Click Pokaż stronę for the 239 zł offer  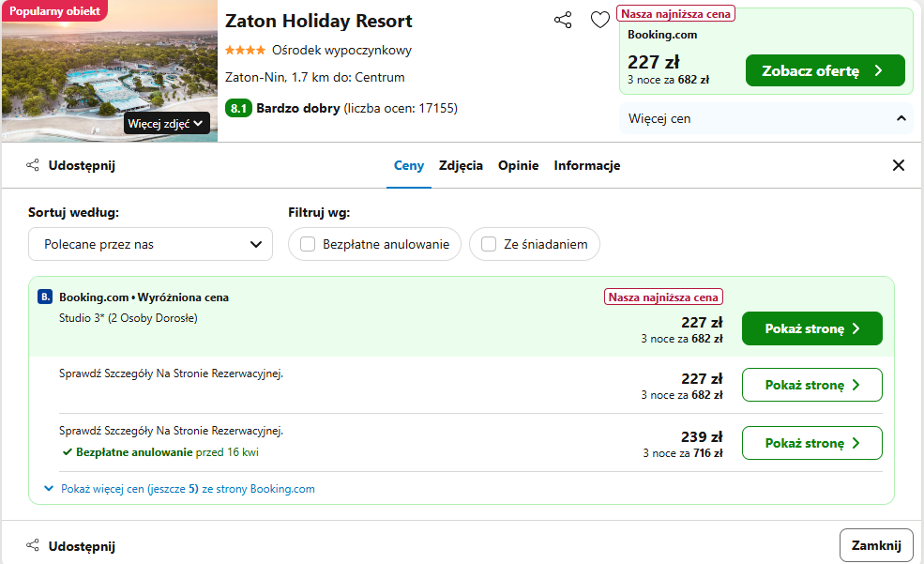point(812,443)
